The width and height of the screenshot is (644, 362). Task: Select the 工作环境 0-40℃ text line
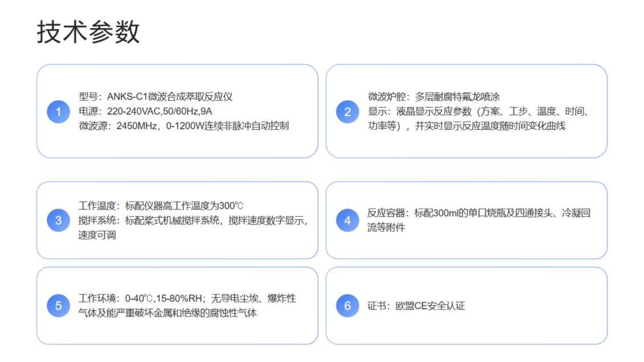tap(187, 298)
